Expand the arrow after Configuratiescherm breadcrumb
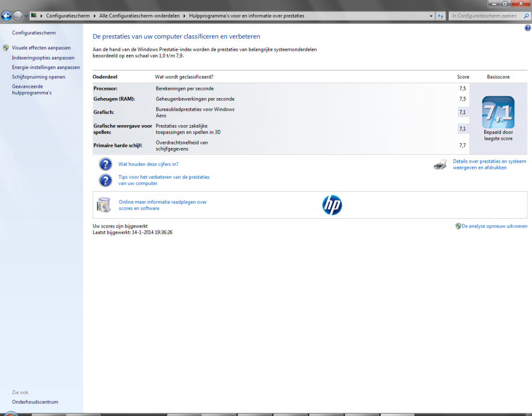Screen dimensions: 532x416 coord(95,16)
